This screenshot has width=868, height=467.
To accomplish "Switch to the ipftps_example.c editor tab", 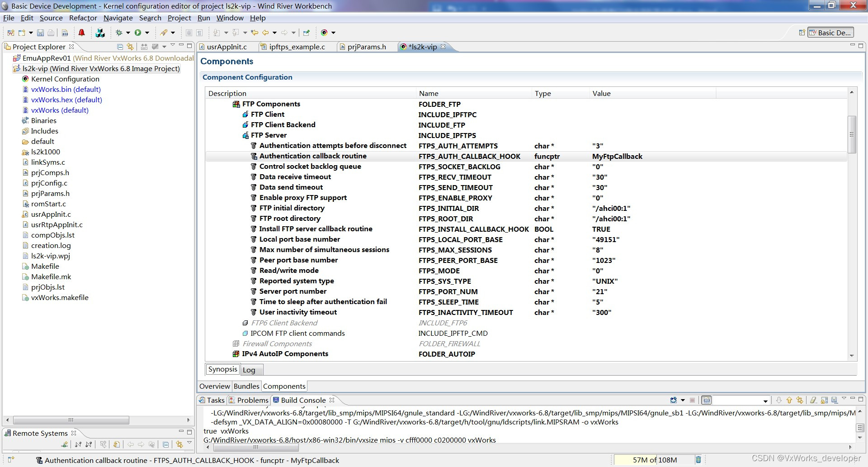I will [297, 47].
